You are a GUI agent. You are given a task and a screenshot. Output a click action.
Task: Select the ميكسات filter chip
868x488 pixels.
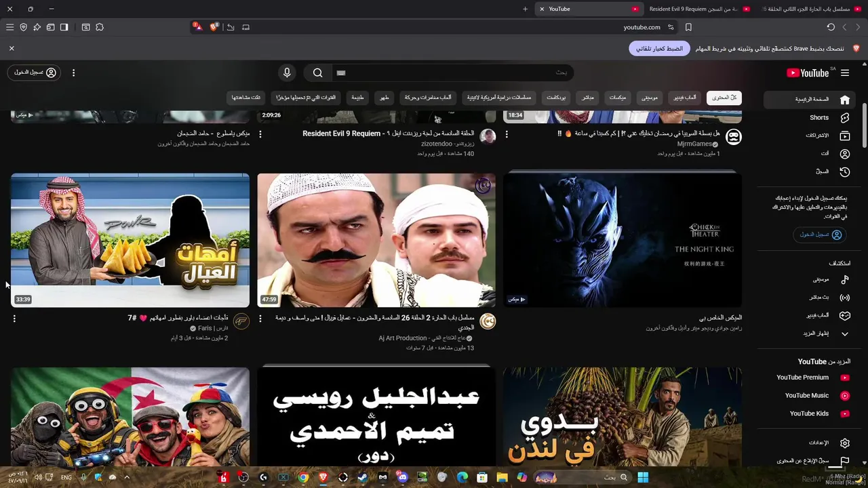617,98
